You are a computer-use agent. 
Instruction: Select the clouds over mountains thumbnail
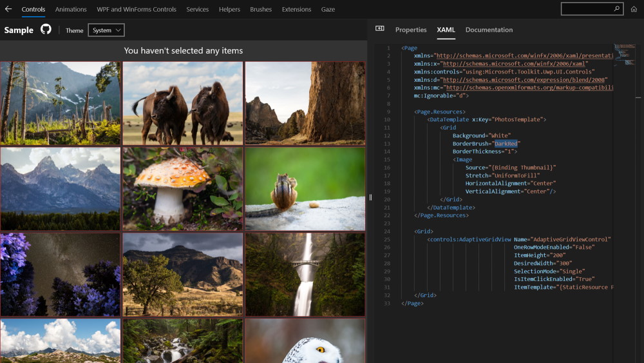coord(61,341)
